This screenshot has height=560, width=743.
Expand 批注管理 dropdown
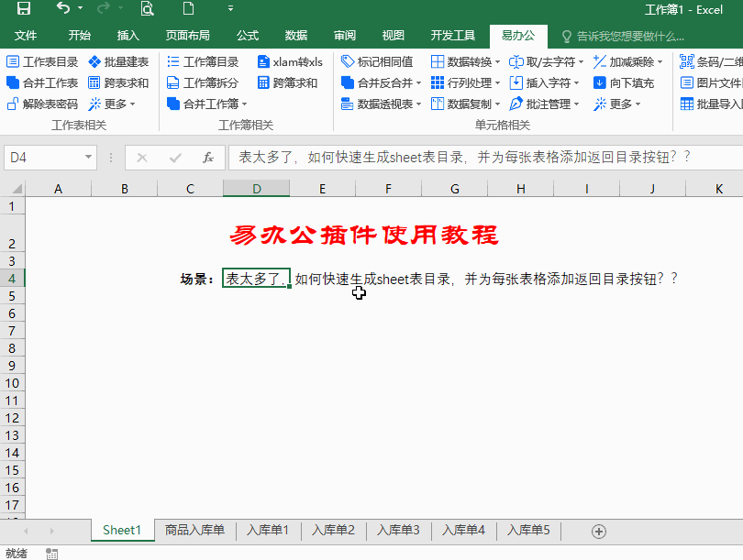577,104
